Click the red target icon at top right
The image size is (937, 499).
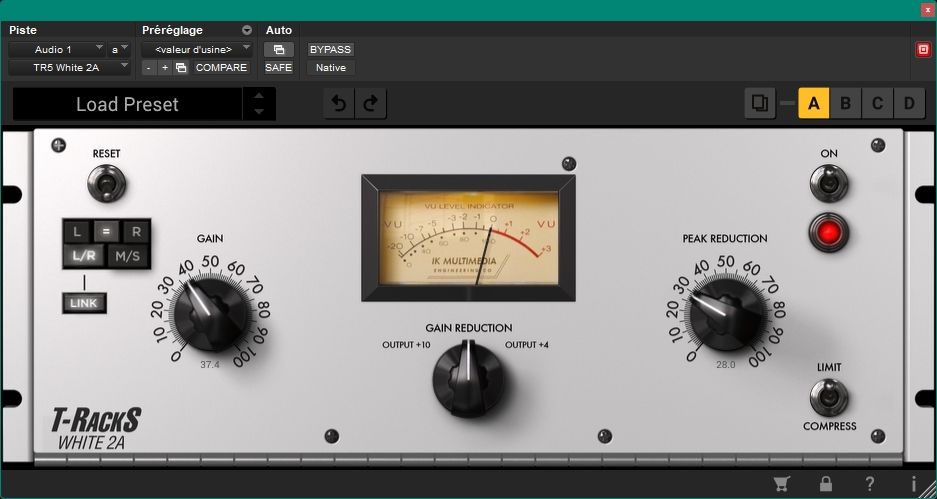(923, 50)
